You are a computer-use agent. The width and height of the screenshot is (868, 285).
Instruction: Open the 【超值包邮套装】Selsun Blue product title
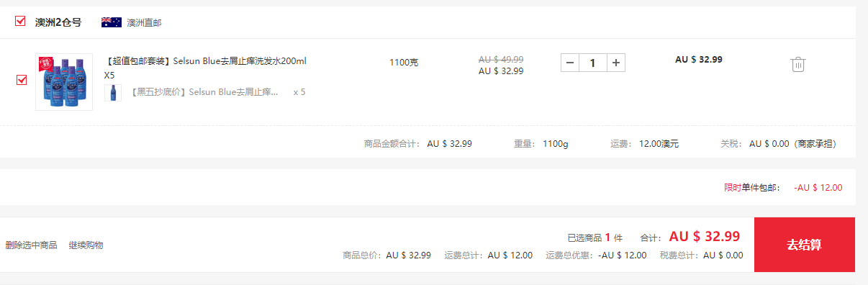click(205, 68)
